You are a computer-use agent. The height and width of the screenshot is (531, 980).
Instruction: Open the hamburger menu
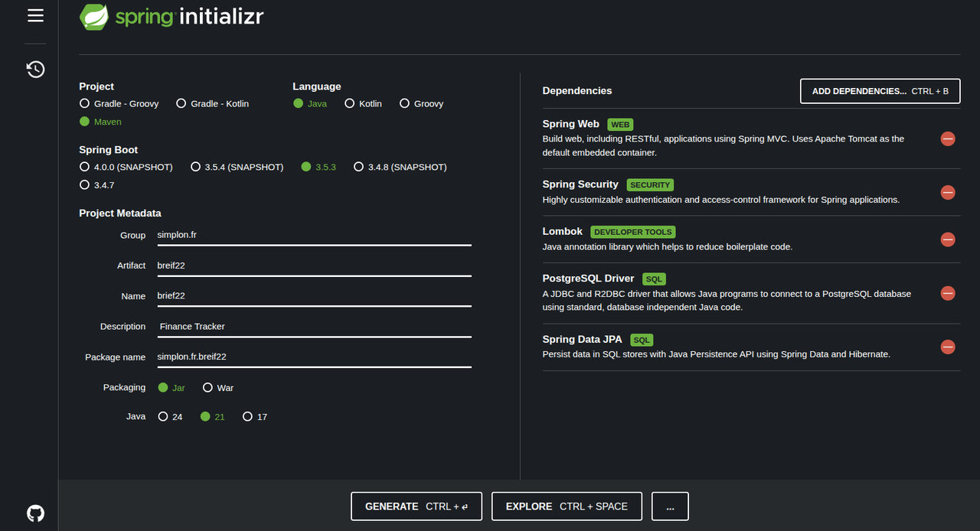click(35, 15)
